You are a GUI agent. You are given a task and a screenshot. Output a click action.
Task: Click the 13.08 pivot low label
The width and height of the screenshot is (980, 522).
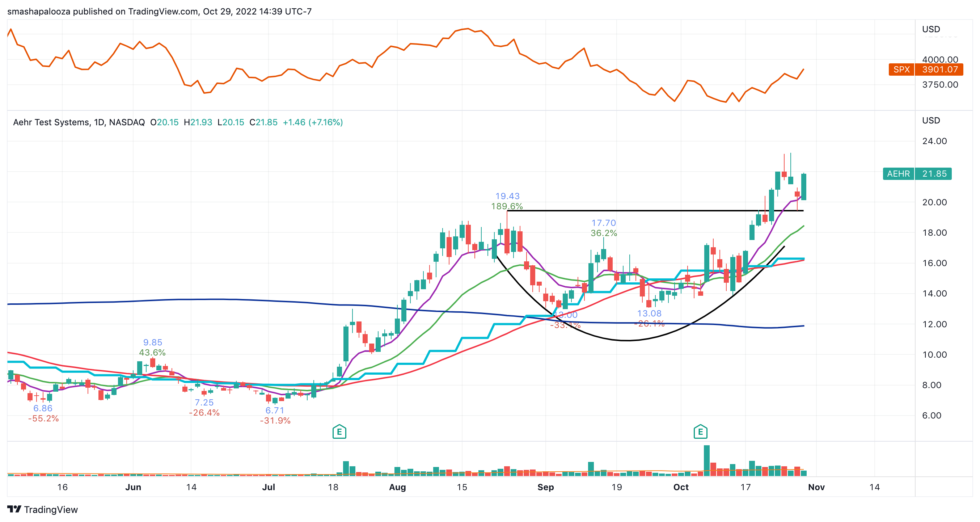tap(649, 313)
